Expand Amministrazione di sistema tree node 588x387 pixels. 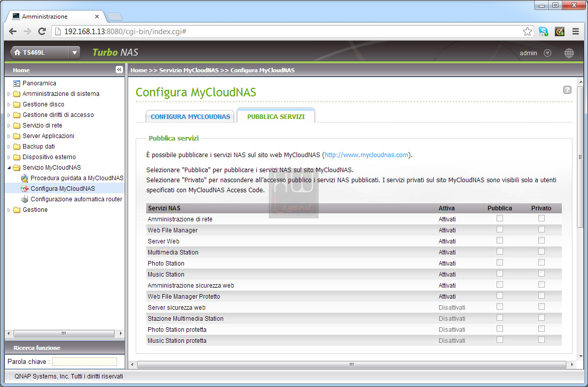pos(9,94)
